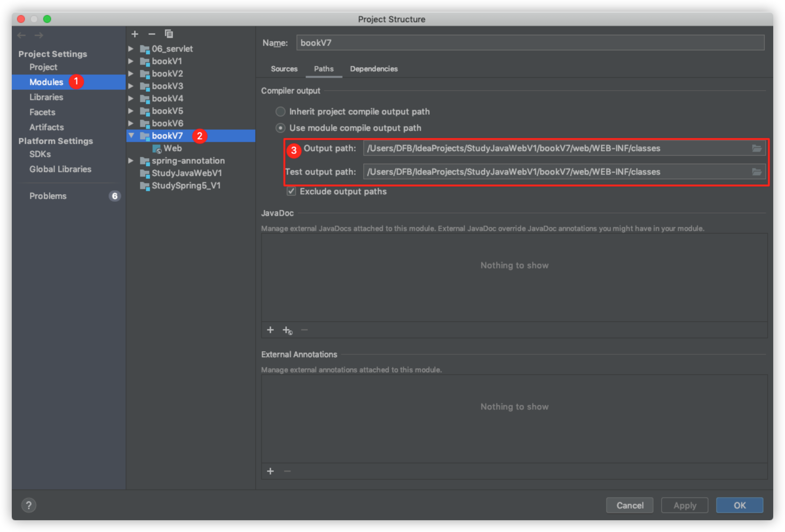The height and width of the screenshot is (532, 785).
Task: Switch to the Sources tab
Action: coord(284,69)
